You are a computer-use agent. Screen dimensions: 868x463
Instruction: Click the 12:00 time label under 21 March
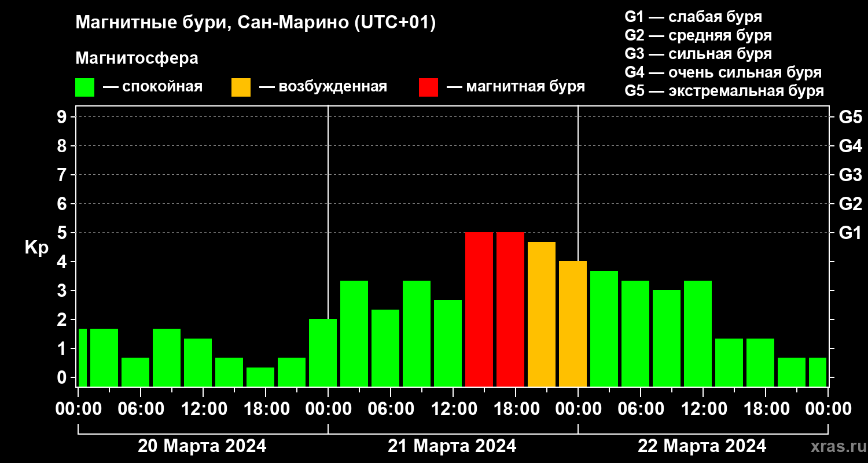click(x=453, y=409)
